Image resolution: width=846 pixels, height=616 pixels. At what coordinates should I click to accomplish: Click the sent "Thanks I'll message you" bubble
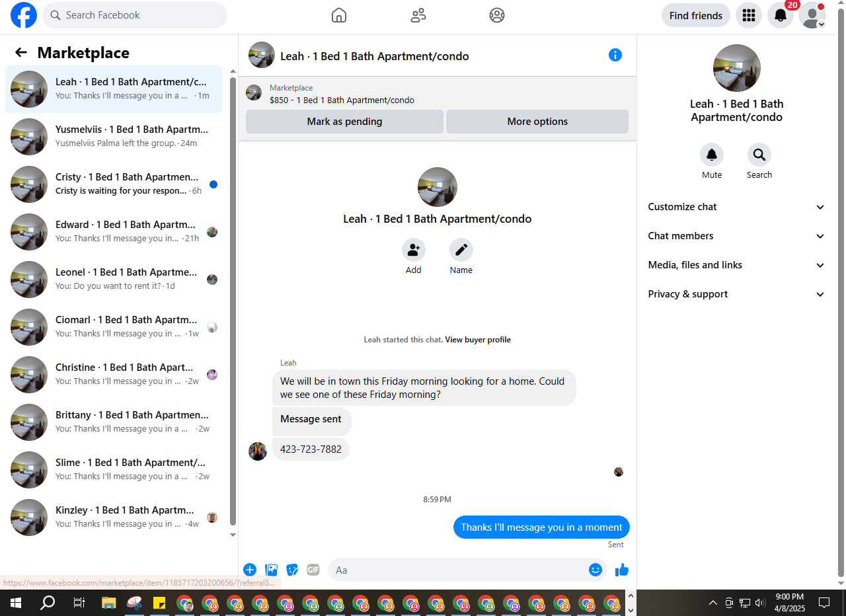point(541,527)
